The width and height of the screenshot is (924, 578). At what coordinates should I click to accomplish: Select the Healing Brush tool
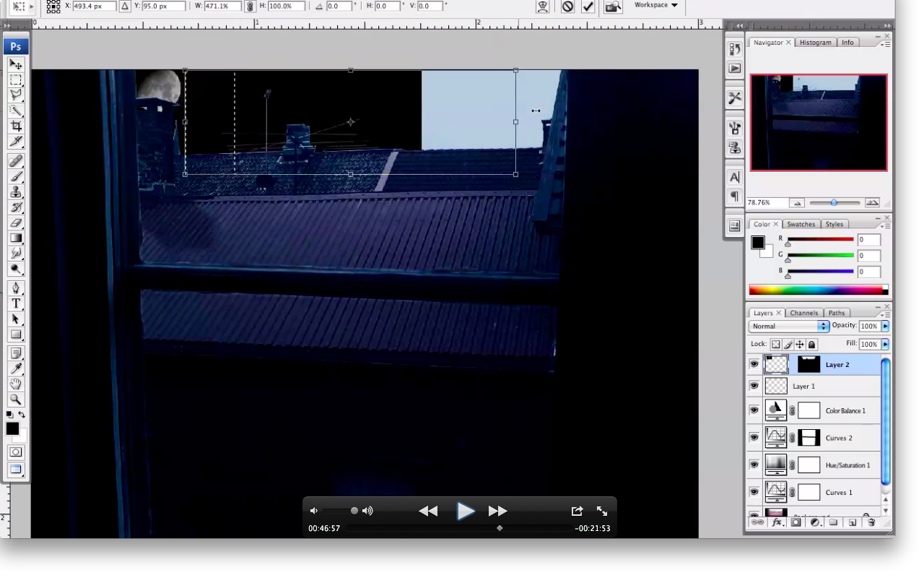coord(16,160)
